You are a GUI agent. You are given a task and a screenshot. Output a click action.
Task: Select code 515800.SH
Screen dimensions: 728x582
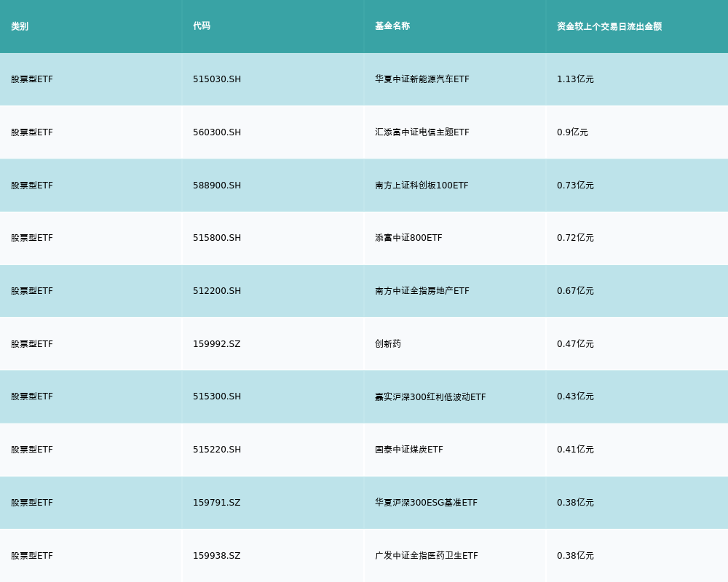click(217, 238)
